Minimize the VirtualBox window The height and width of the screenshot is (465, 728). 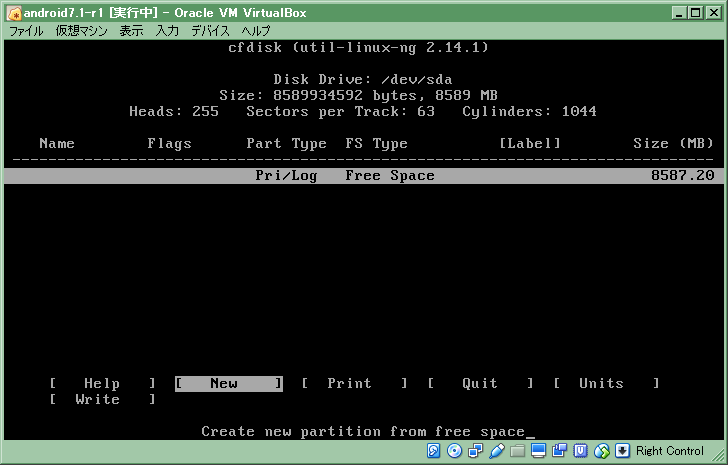point(679,13)
